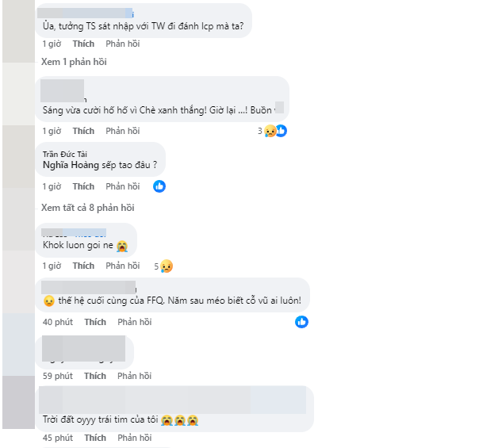Like the "Chè xanh thắng" comment
Viewport: 498px width, 448px height.
coord(83,131)
